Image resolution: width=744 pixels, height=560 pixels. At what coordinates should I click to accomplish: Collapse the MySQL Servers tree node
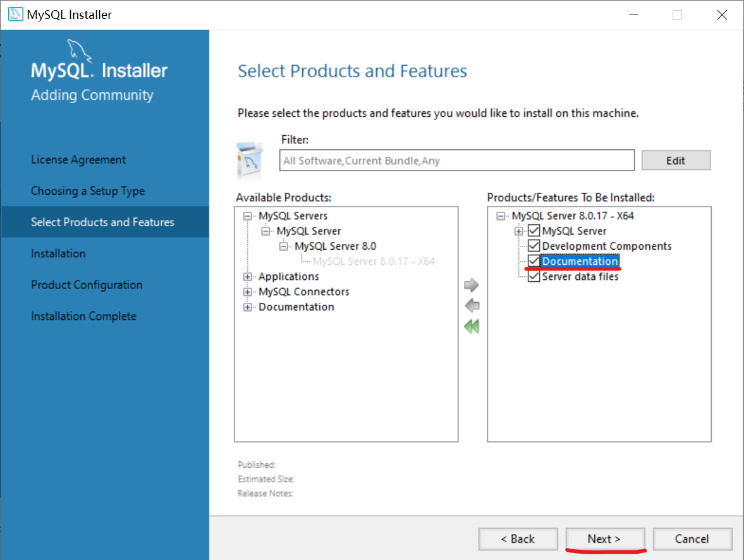(x=247, y=216)
